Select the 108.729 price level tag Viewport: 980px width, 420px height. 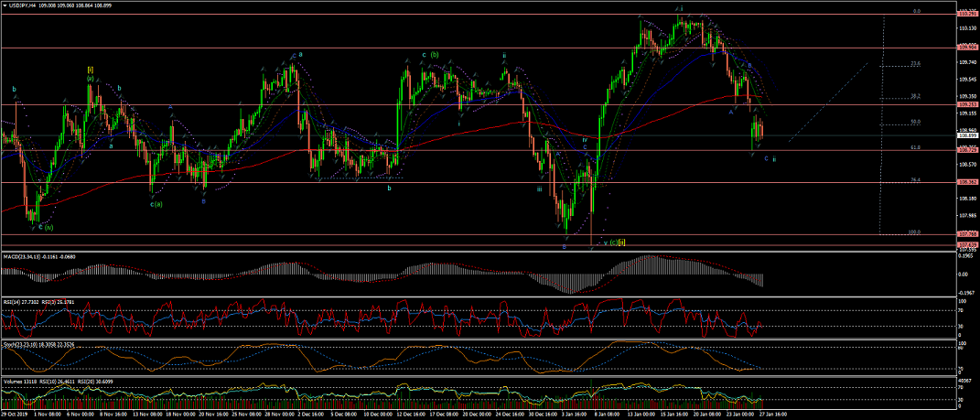(x=967, y=149)
